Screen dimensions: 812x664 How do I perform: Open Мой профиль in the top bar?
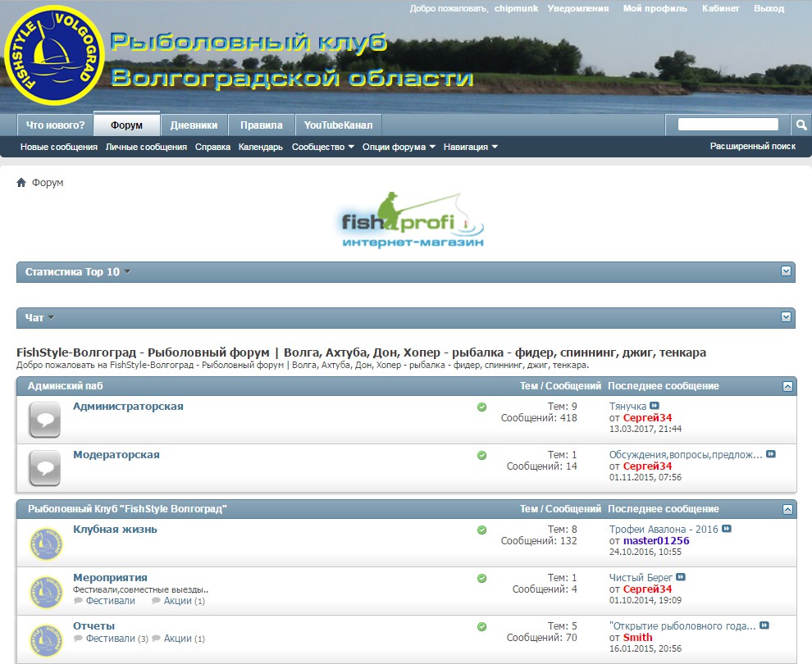pos(655,8)
